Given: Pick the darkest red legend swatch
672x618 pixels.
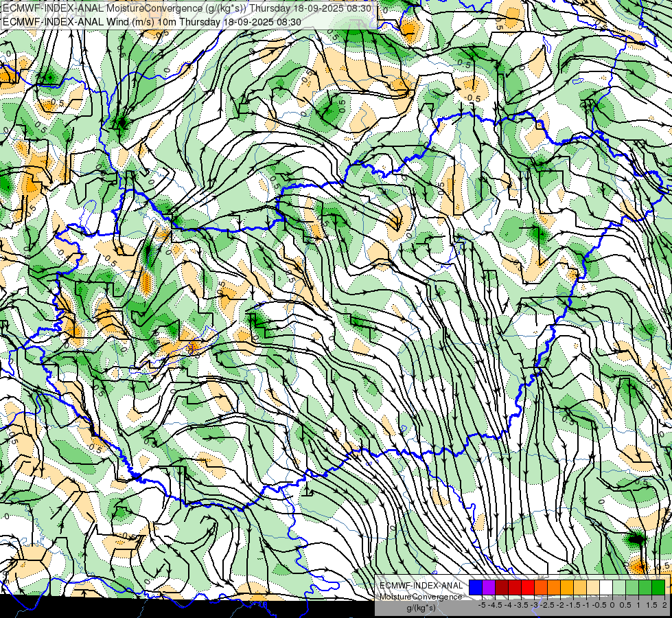Looking at the screenshot, I should point(501,588).
